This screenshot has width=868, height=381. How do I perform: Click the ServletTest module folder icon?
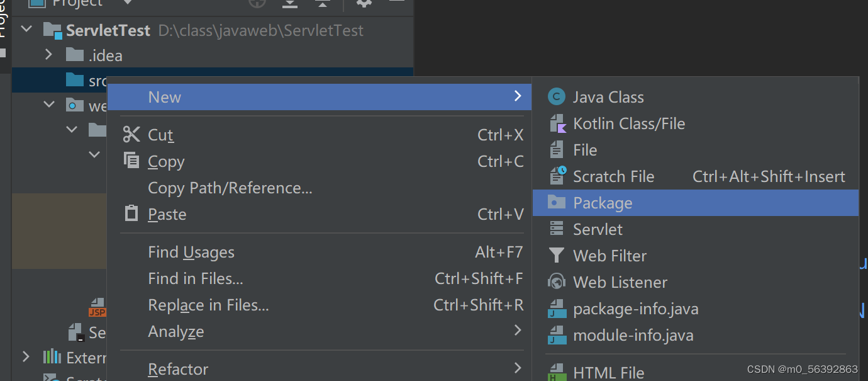click(53, 30)
